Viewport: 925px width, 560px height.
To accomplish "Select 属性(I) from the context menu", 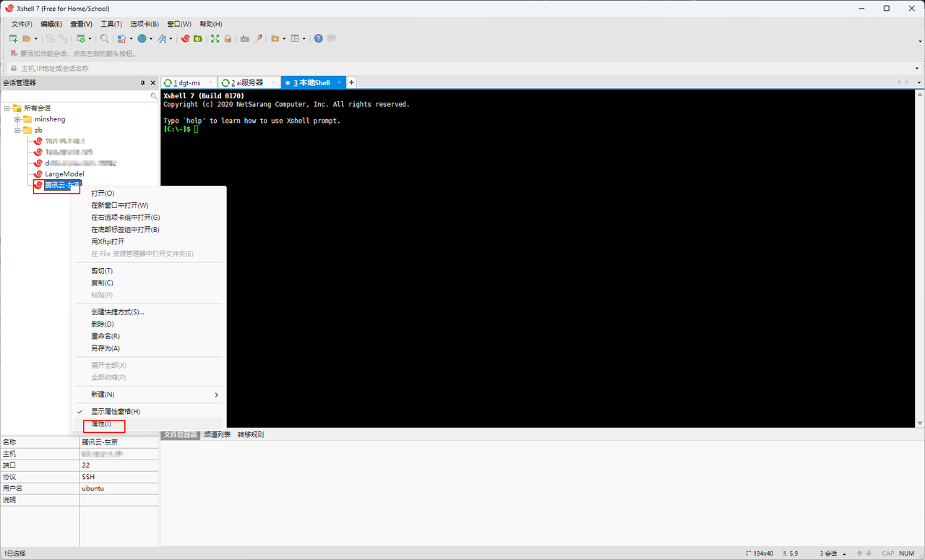I will point(101,423).
